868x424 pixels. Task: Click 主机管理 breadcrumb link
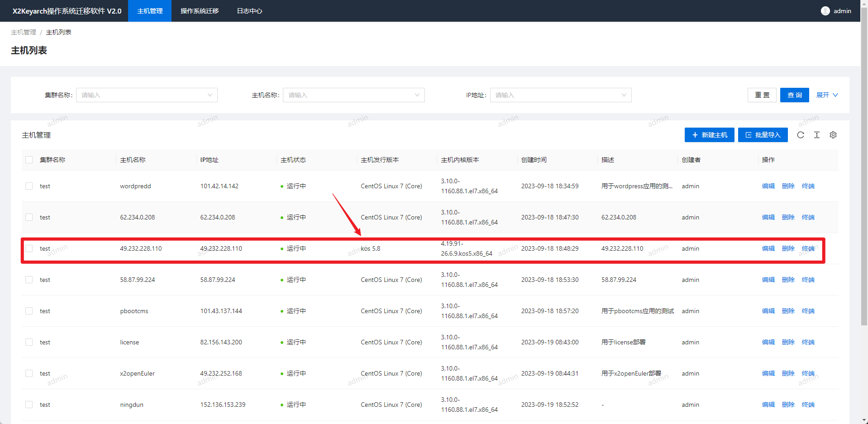[24, 32]
